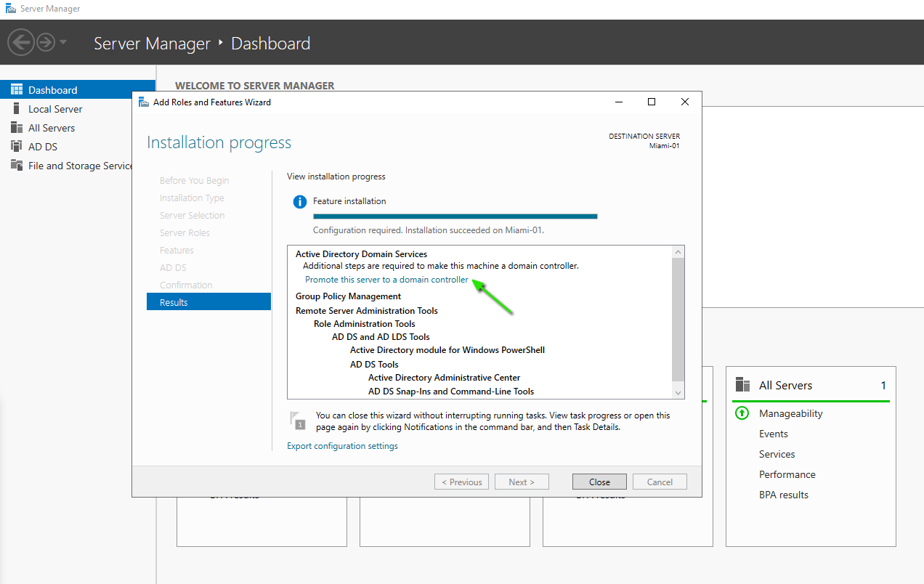Image resolution: width=924 pixels, height=584 pixels.
Task: Click Export configuration settings link
Action: coord(342,446)
